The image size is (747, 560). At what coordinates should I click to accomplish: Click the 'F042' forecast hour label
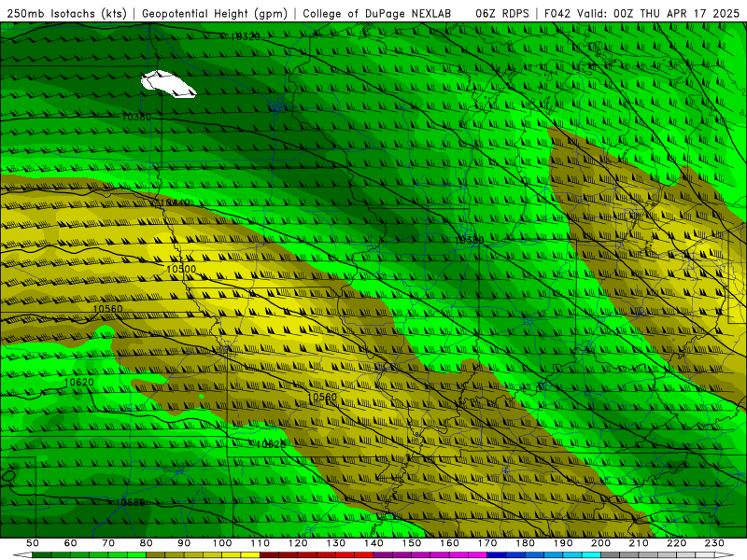557,14
